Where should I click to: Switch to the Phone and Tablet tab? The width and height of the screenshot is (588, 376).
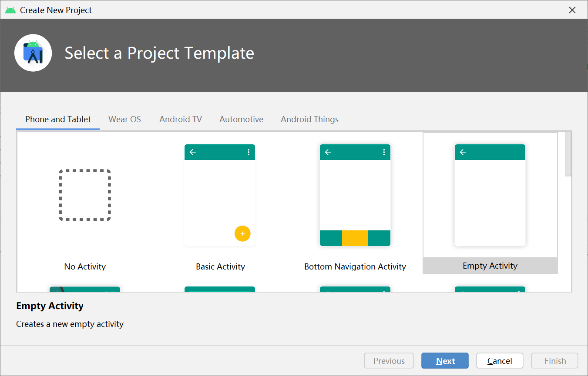(x=58, y=119)
